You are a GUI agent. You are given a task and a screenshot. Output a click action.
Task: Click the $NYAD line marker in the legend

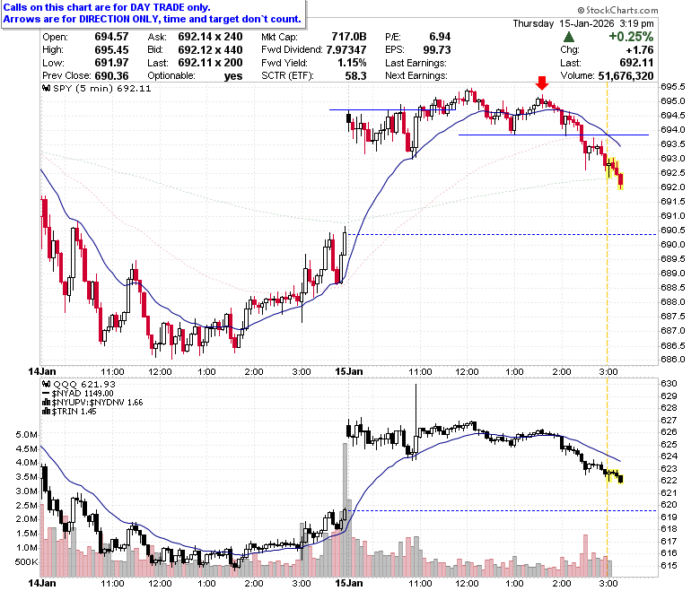click(x=46, y=393)
